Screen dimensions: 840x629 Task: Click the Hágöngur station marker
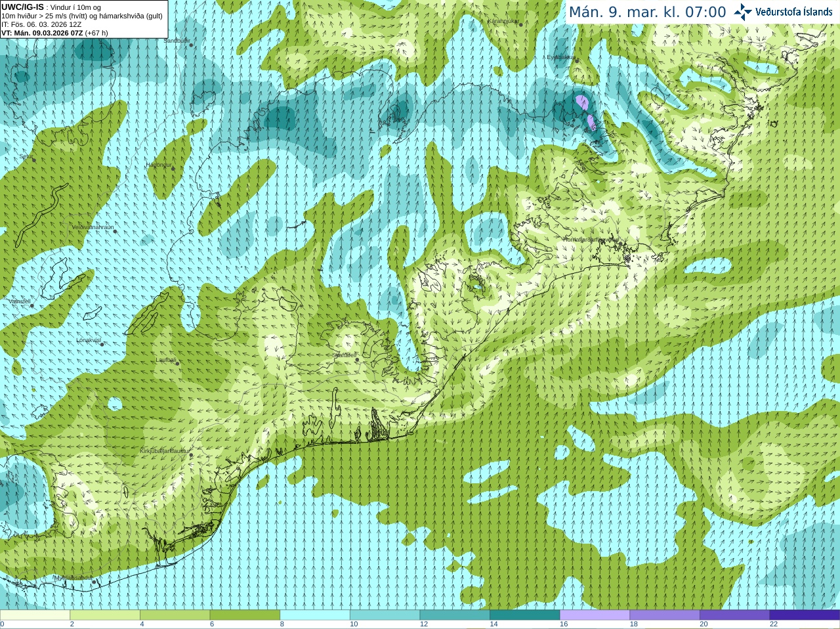[173, 169]
